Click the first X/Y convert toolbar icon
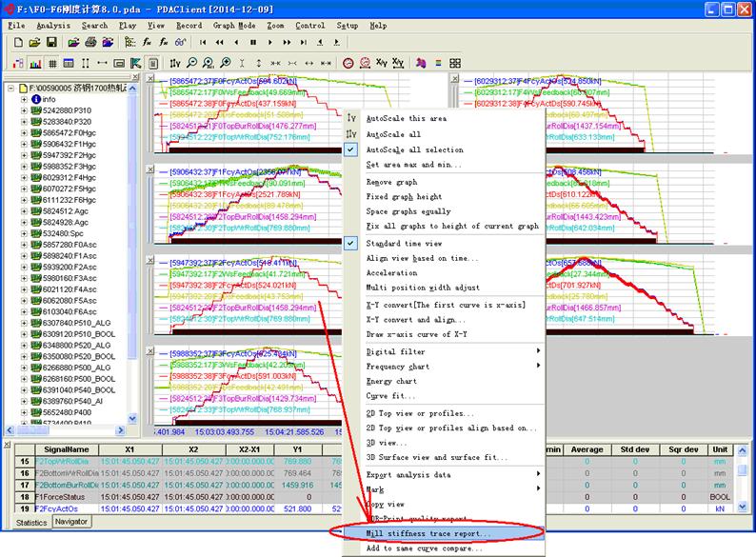Viewport: 756px width, 557px height. tap(382, 63)
